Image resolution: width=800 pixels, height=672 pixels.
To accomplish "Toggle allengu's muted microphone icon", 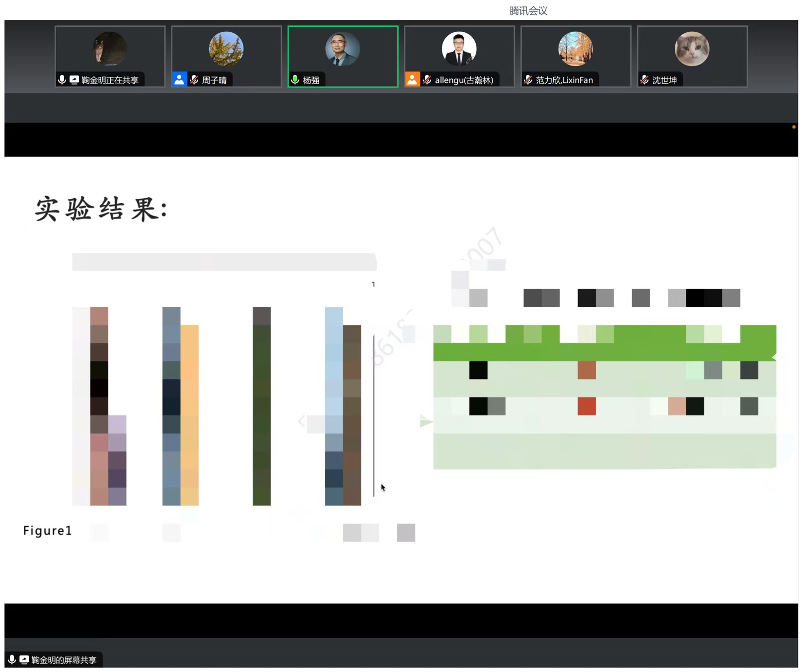I will (427, 79).
